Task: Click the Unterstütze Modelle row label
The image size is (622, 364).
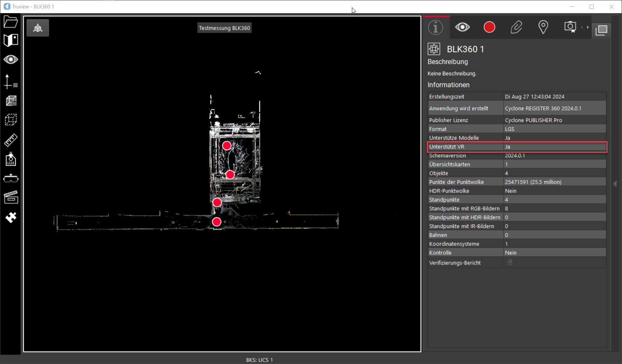Action: pyautogui.click(x=454, y=138)
